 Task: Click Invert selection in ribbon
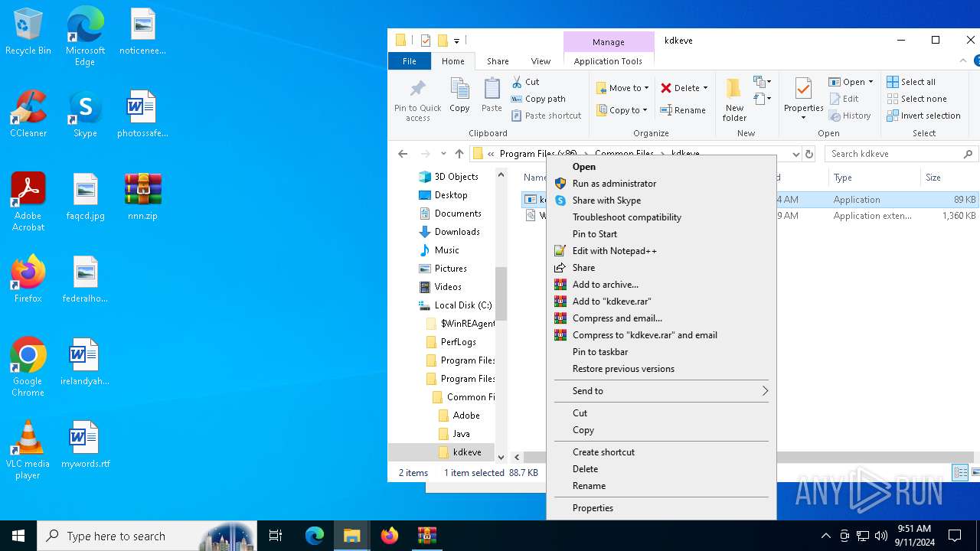click(x=923, y=116)
